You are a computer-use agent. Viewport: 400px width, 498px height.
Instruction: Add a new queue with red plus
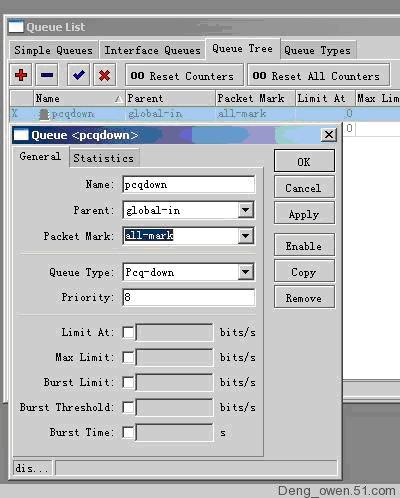click(x=21, y=75)
